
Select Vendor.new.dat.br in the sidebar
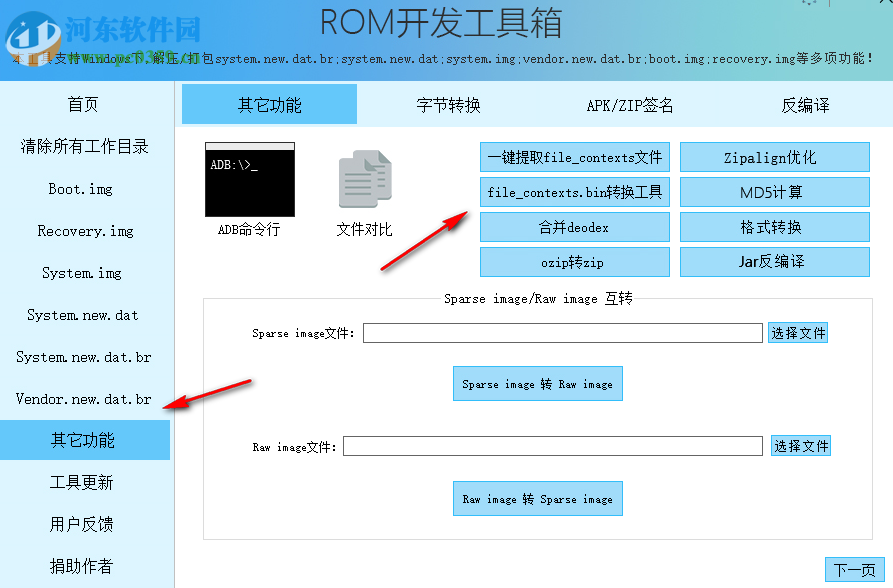pos(85,398)
